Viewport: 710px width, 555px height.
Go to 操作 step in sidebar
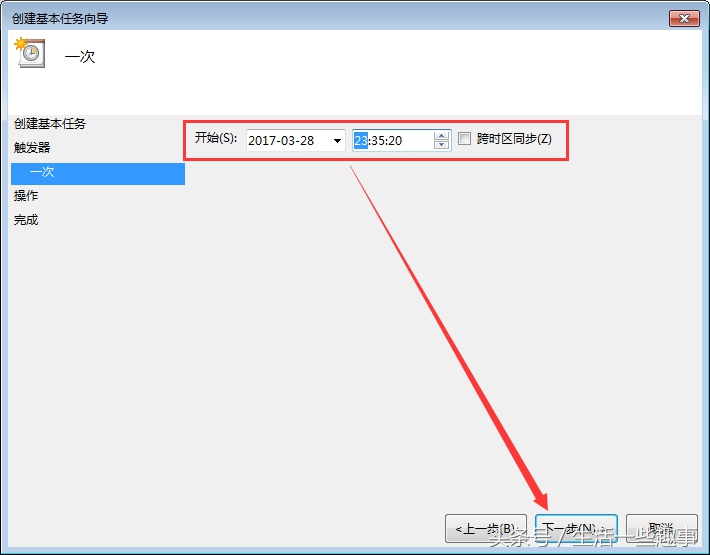click(26, 196)
